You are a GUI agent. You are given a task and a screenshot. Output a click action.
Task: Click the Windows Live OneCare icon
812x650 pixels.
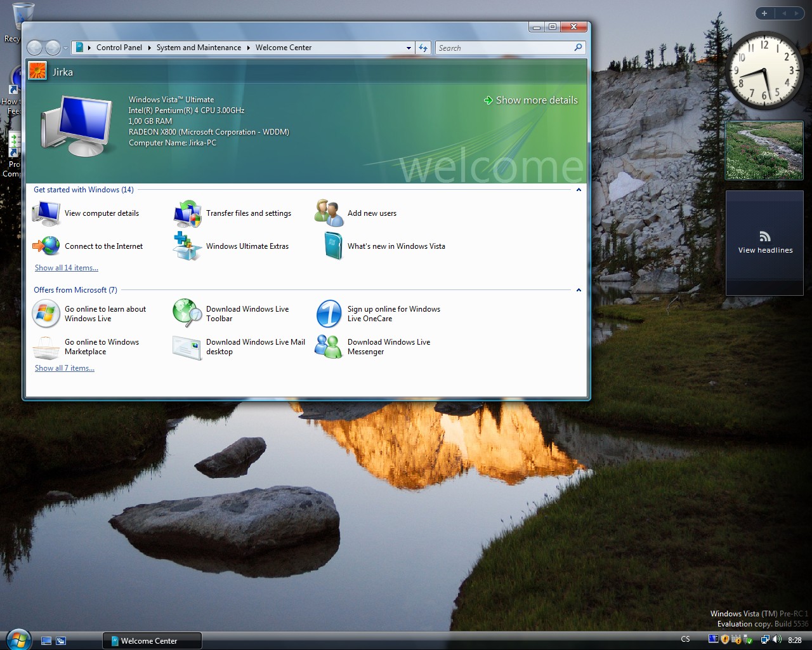click(329, 314)
